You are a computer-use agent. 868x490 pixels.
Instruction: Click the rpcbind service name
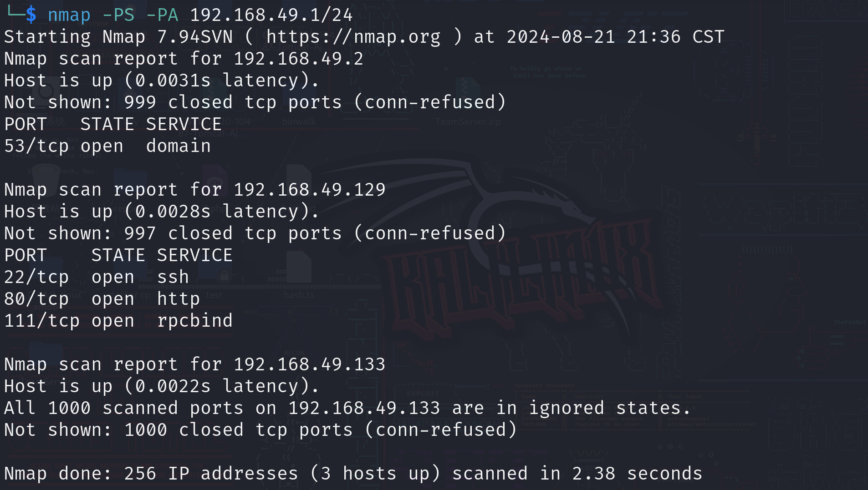[x=195, y=321]
